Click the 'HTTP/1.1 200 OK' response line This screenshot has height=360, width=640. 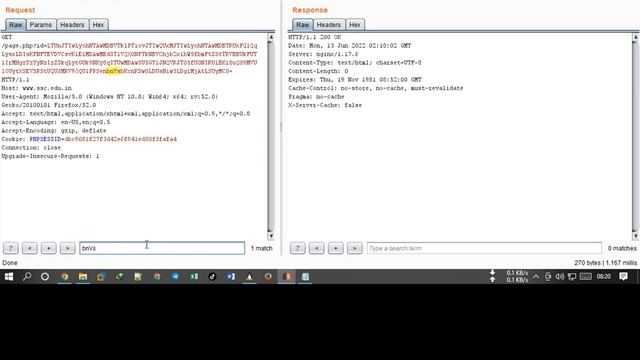[315, 37]
